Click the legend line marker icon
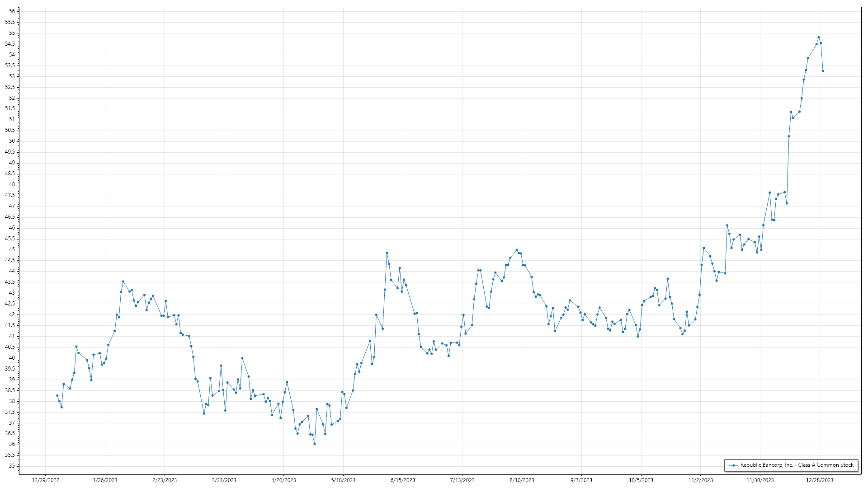This screenshot has height=488, width=868. 733,465
